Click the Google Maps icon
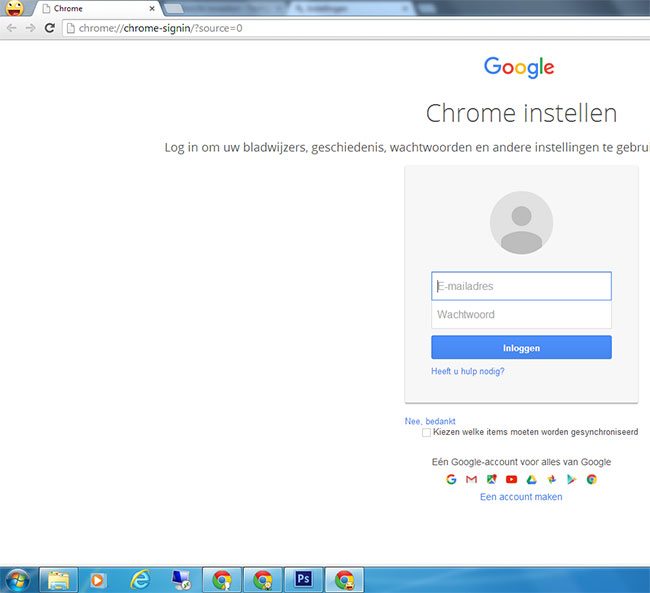 [491, 479]
